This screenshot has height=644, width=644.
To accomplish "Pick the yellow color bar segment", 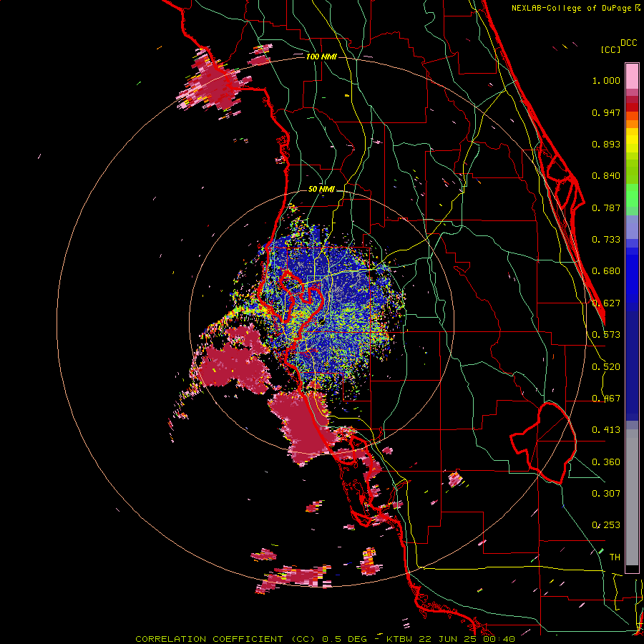I will [x=632, y=140].
